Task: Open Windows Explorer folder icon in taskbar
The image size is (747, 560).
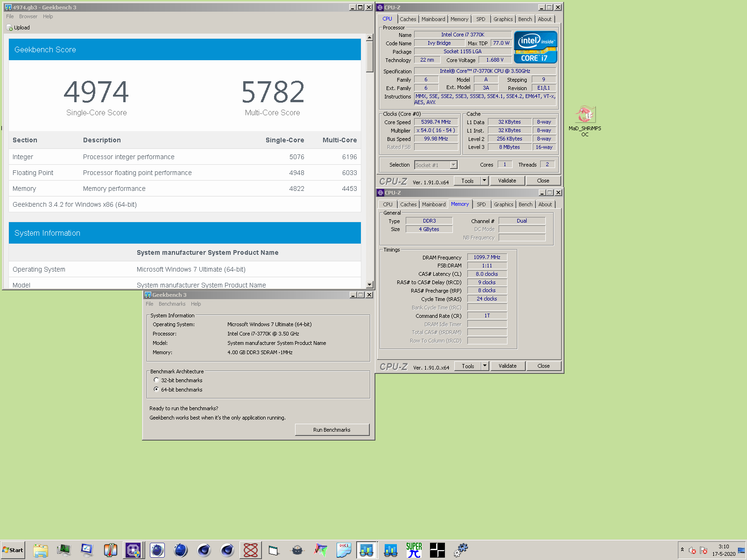Action: coord(41,550)
